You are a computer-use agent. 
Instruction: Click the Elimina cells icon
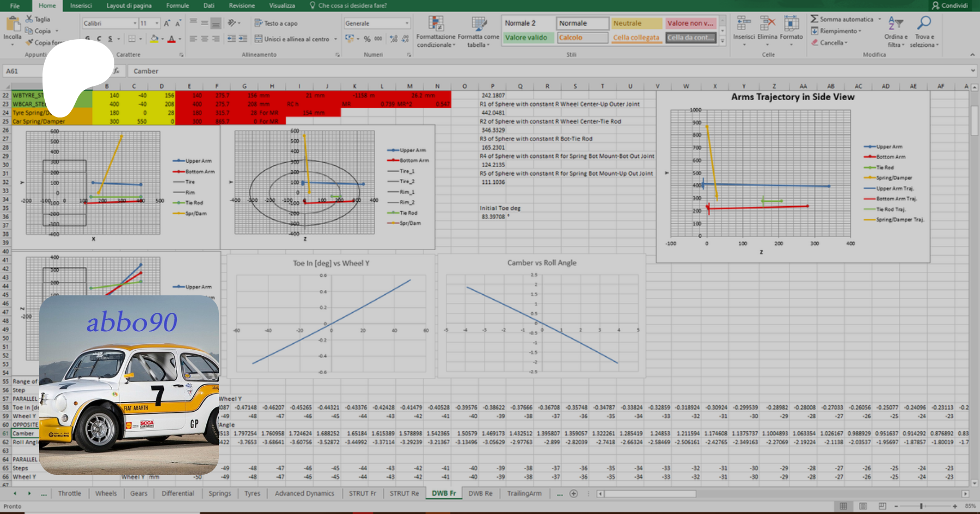(767, 24)
